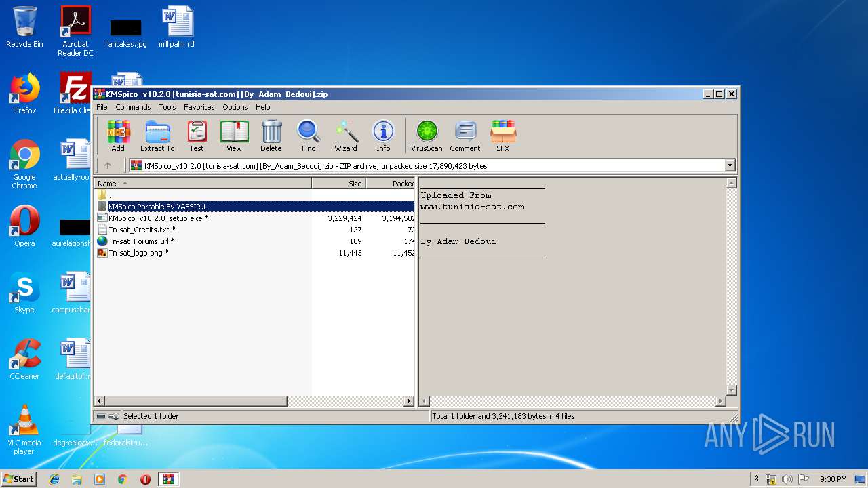Open the Comment tool
The height and width of the screenshot is (488, 868).
(465, 136)
